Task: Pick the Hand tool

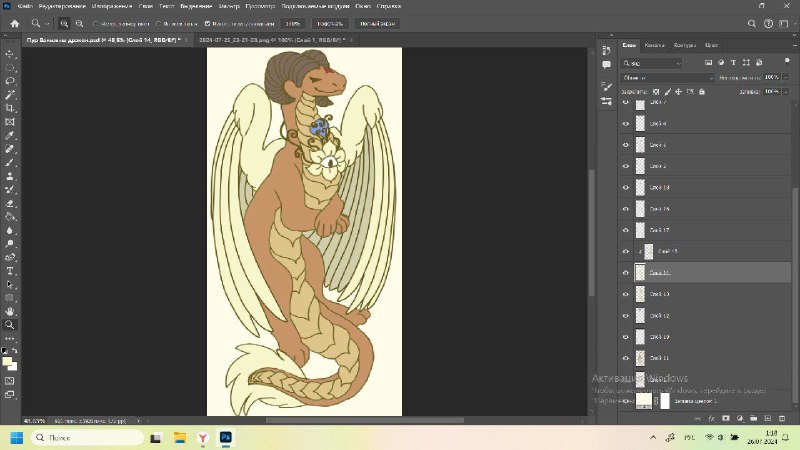Action: click(x=10, y=311)
